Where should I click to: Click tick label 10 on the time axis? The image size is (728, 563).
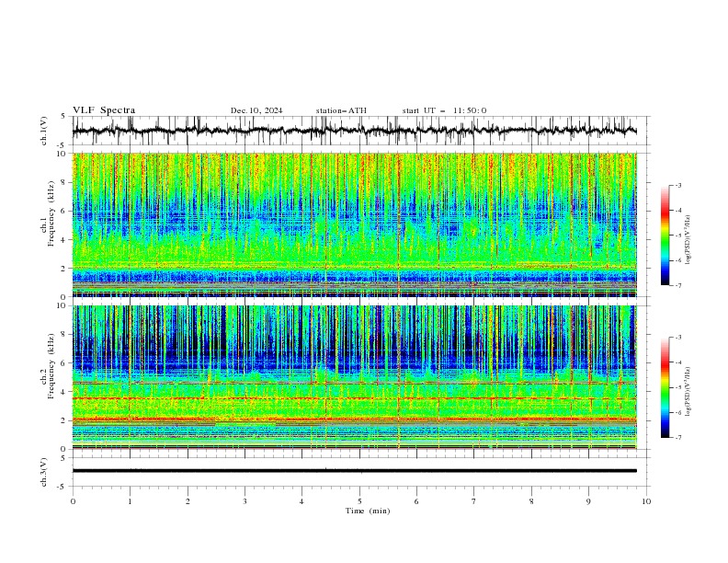click(646, 501)
